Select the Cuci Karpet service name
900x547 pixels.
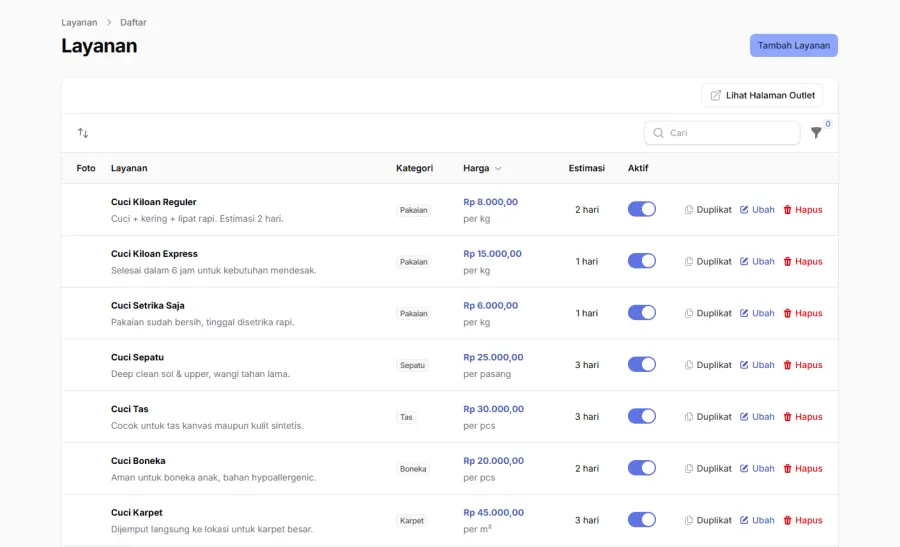[x=137, y=513]
